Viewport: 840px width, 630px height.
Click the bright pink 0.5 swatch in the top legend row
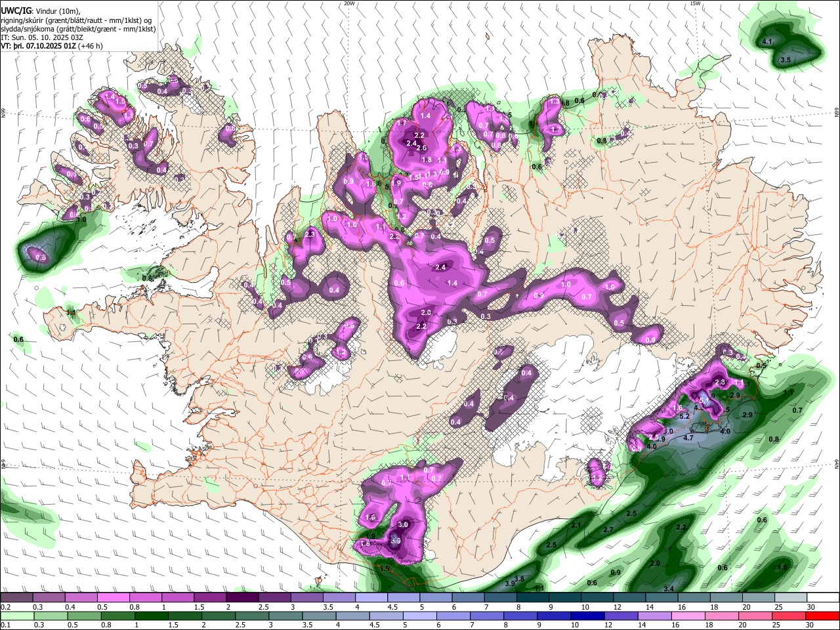(x=113, y=597)
